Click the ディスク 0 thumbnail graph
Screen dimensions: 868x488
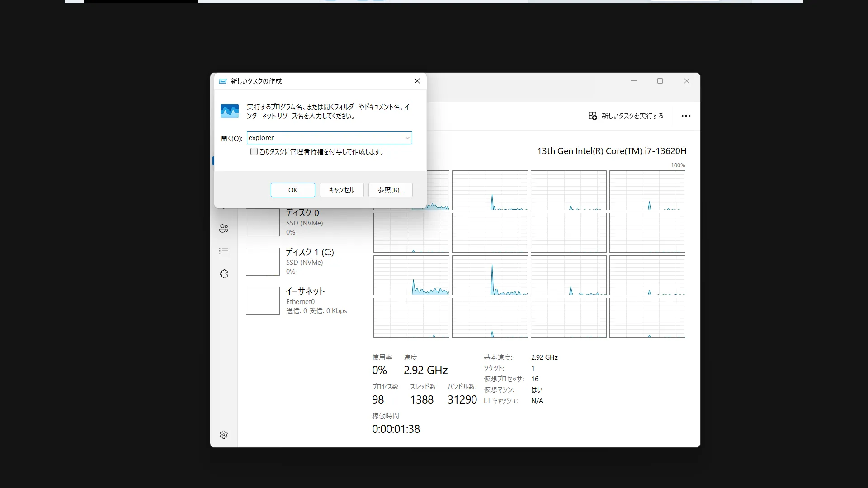(263, 222)
